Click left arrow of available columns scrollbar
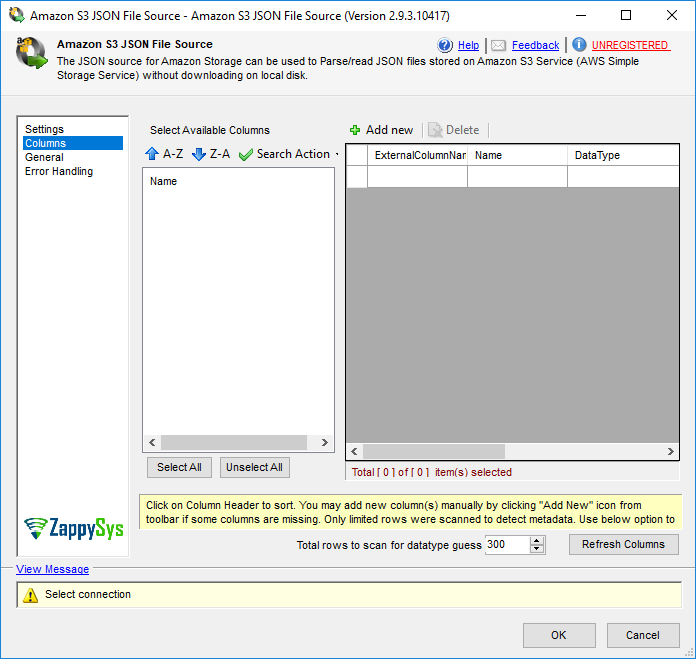 coord(152,442)
